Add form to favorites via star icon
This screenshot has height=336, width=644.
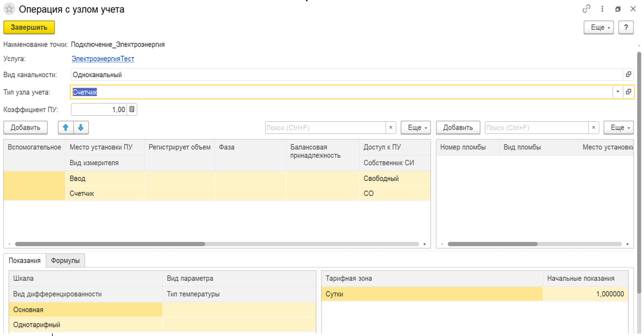pyautogui.click(x=9, y=9)
